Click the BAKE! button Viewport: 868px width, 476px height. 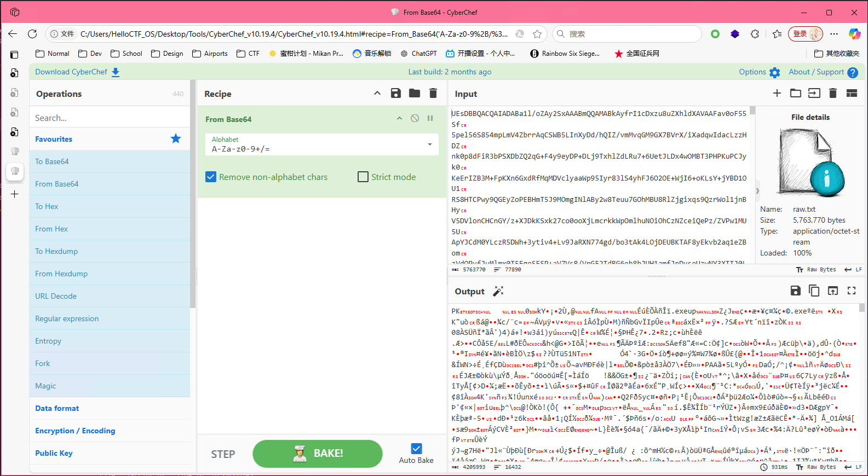click(x=318, y=454)
